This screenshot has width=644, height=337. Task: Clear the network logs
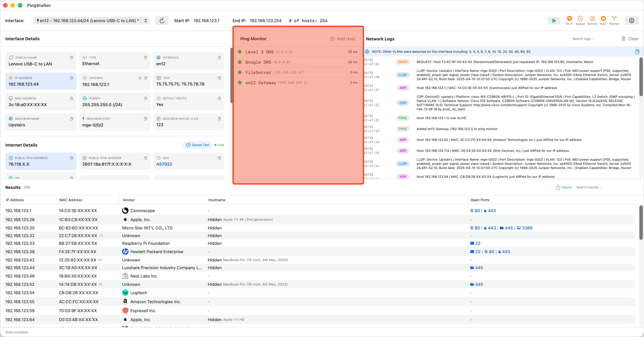pos(630,39)
